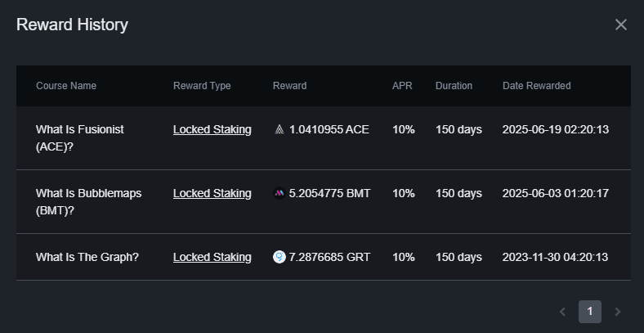
Task: Go to the next page arrow
Action: pos(617,312)
